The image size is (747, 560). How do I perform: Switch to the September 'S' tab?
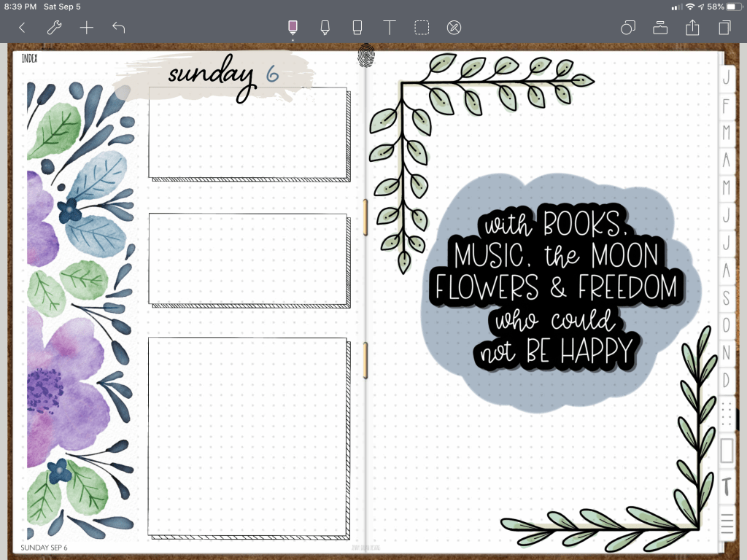(726, 297)
